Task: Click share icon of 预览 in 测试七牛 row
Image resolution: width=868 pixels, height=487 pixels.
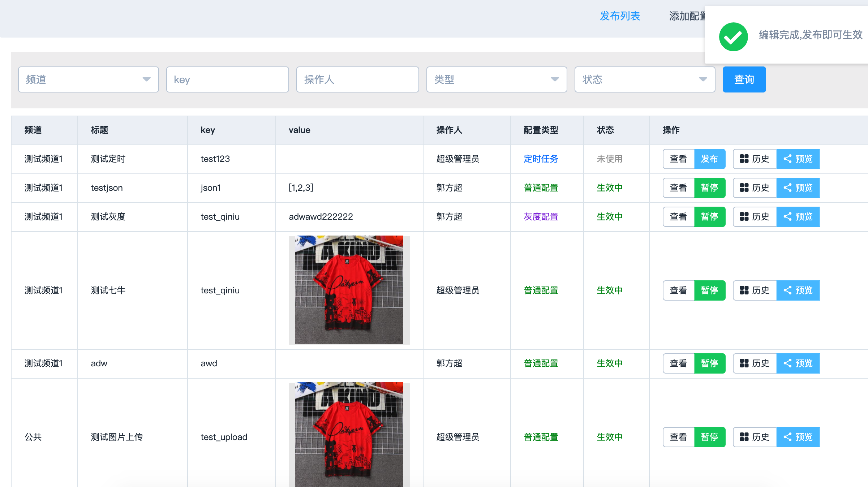Action: (787, 290)
